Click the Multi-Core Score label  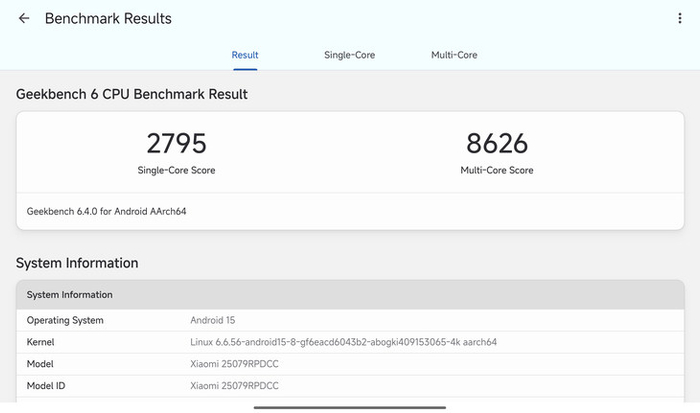point(497,170)
